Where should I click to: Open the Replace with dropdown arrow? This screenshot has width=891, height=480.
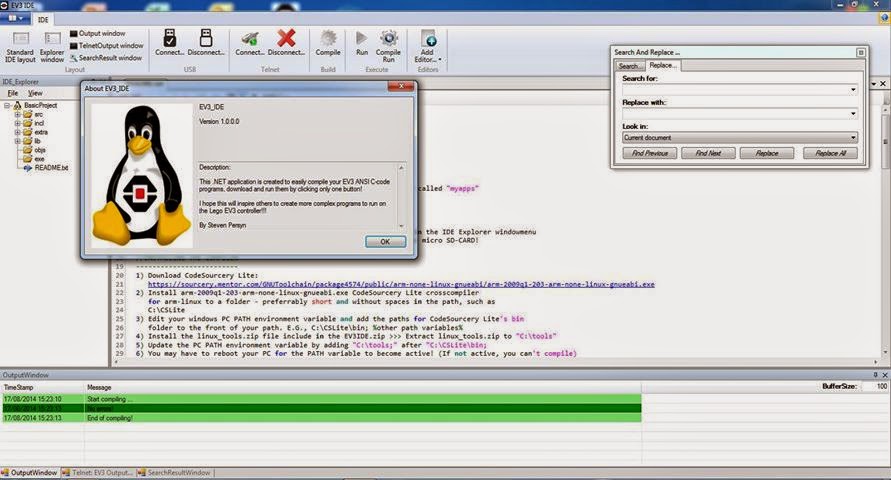(x=853, y=114)
